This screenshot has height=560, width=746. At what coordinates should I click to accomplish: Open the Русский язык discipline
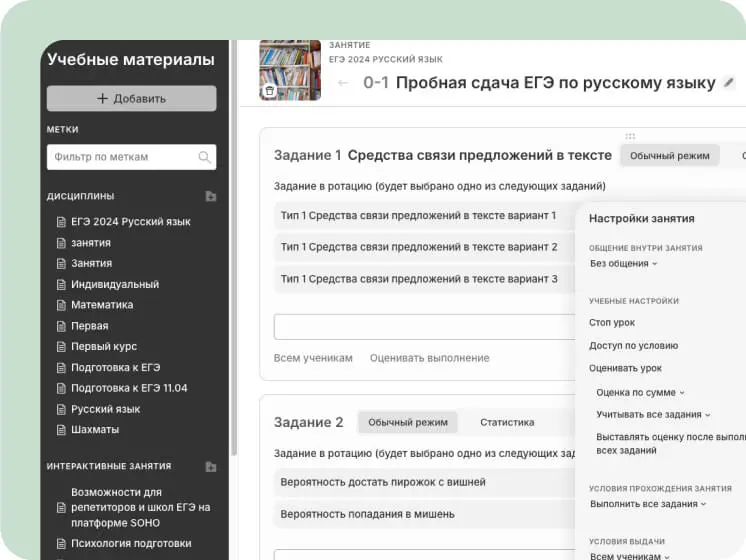pyautogui.click(x=106, y=409)
